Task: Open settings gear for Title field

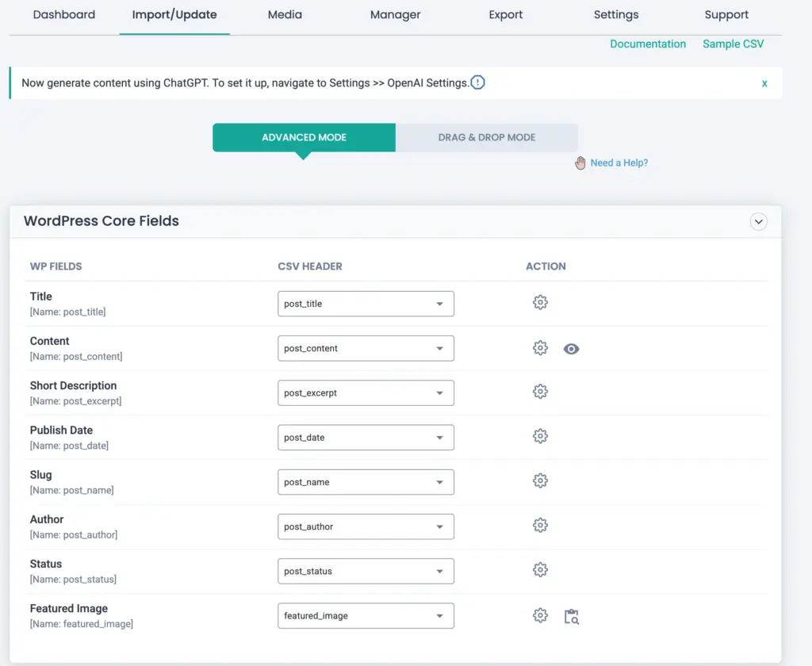Action: coord(540,302)
